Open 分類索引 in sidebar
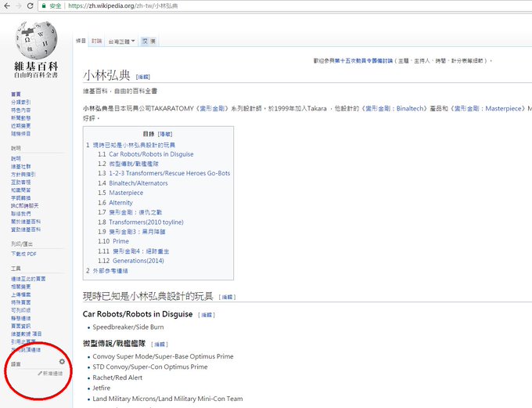This screenshot has height=408, width=532. tap(20, 102)
